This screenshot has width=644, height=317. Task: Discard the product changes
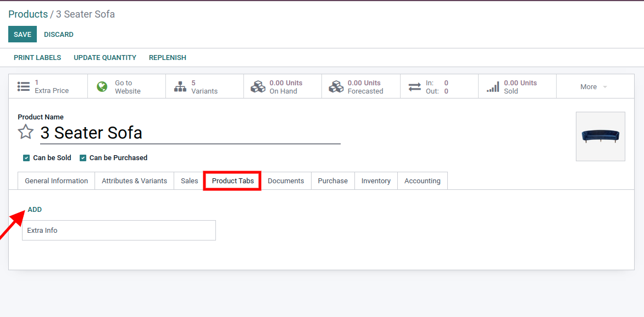[x=59, y=34]
